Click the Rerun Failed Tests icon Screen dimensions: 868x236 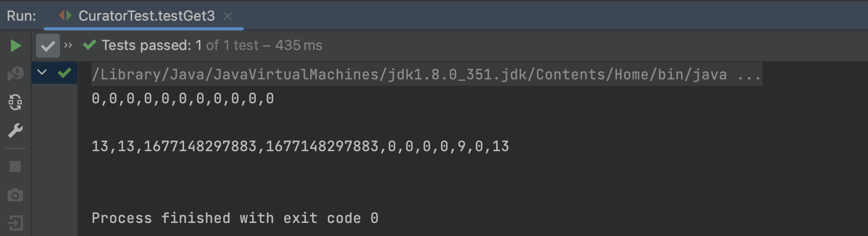(16, 73)
